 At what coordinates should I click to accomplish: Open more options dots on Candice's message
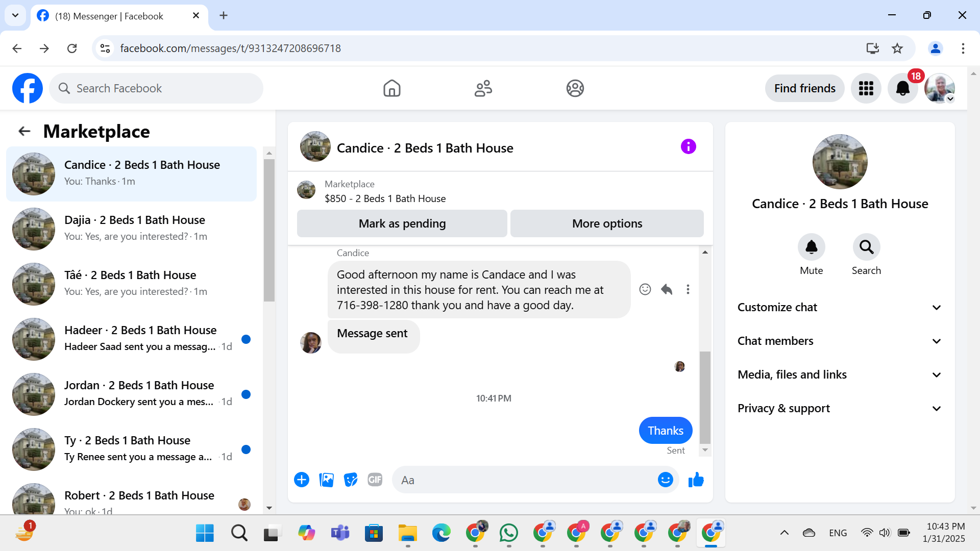pyautogui.click(x=688, y=290)
